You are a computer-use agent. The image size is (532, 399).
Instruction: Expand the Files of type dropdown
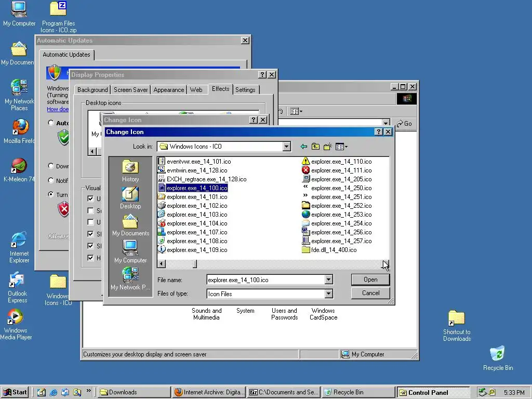click(x=328, y=294)
